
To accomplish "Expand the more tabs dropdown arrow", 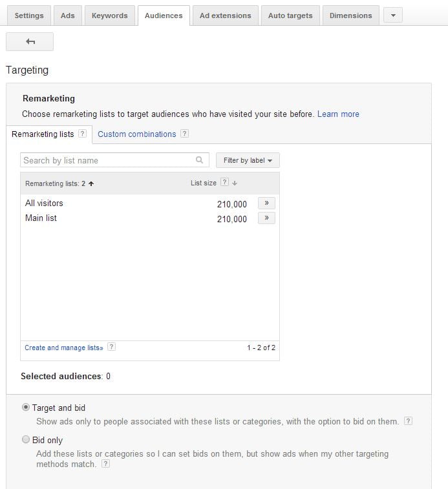I will pos(393,16).
